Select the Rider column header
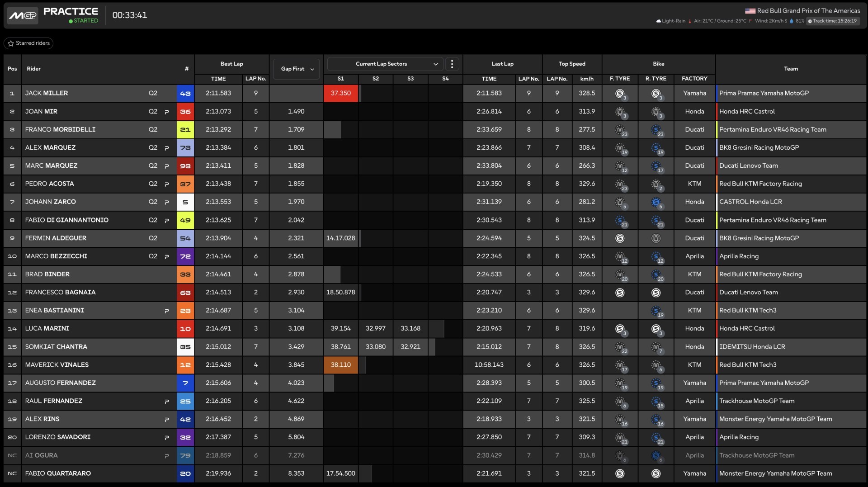The height and width of the screenshot is (487, 868). 33,69
